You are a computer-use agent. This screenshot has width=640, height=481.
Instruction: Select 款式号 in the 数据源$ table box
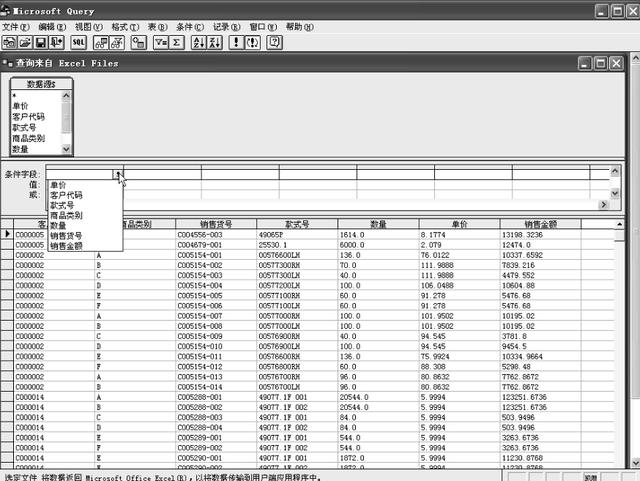(24, 127)
